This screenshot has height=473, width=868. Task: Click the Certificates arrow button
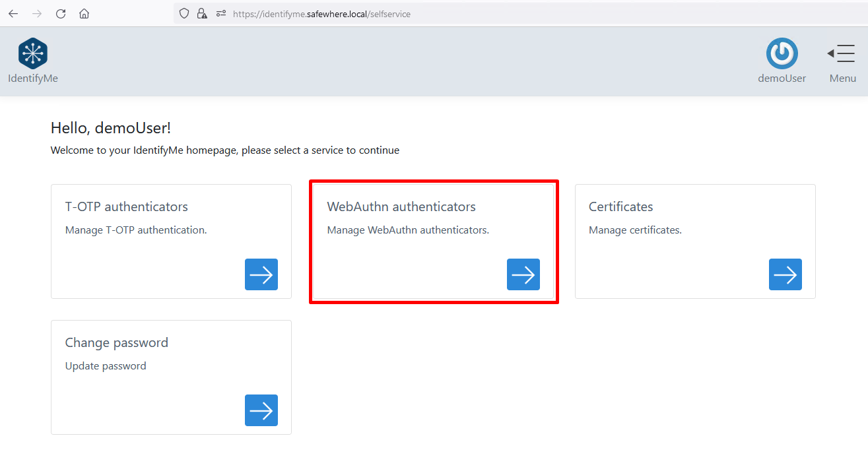(x=785, y=274)
